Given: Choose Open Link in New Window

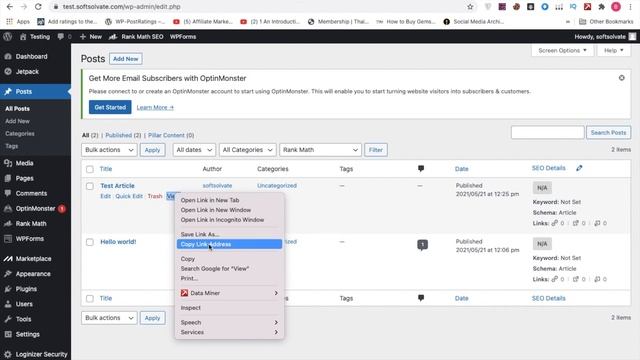Looking at the screenshot, I should 229,210.
